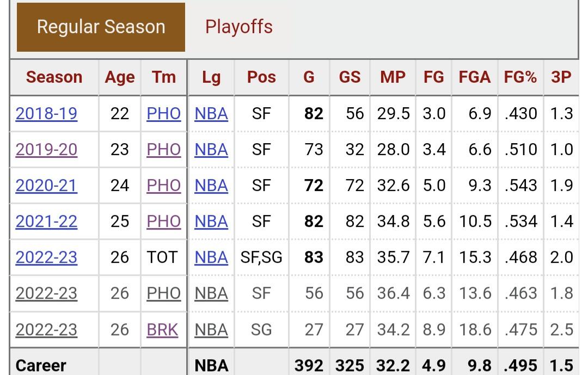Screen dimensions: 588x375
Task: Click the PHO link in 2021-22 row
Action: coord(163,221)
